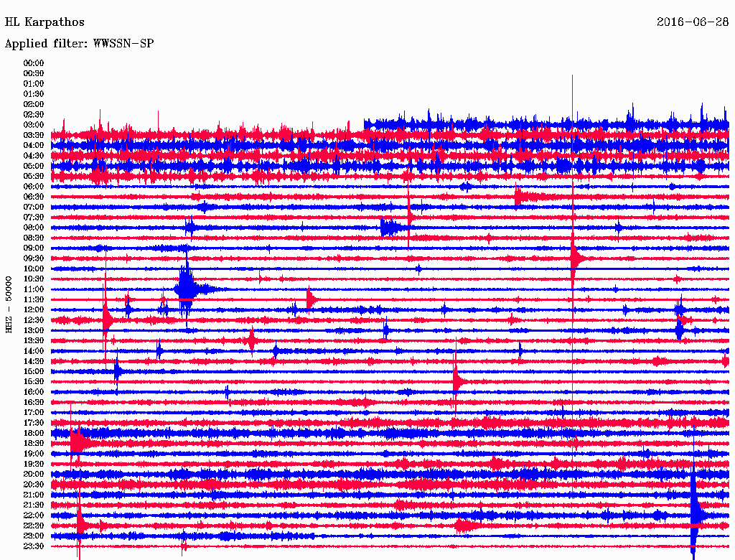Screen dimensions: 735x560
Task: Select the 18:00 time label
Action: click(x=33, y=433)
